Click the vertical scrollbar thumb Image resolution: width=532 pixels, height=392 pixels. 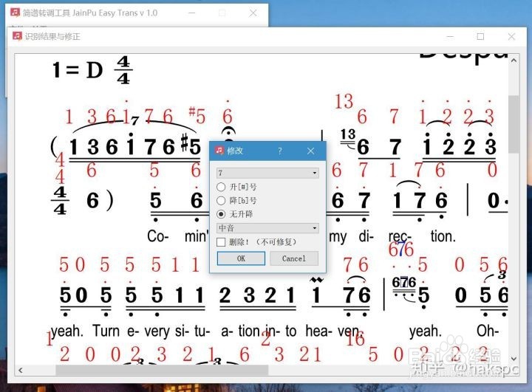point(514,124)
